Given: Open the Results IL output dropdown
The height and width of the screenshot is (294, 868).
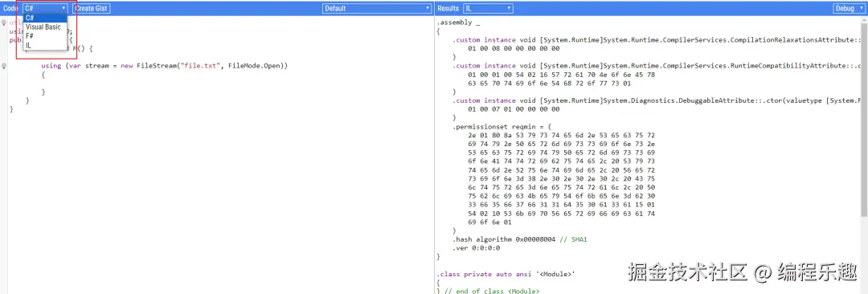Looking at the screenshot, I should point(489,8).
